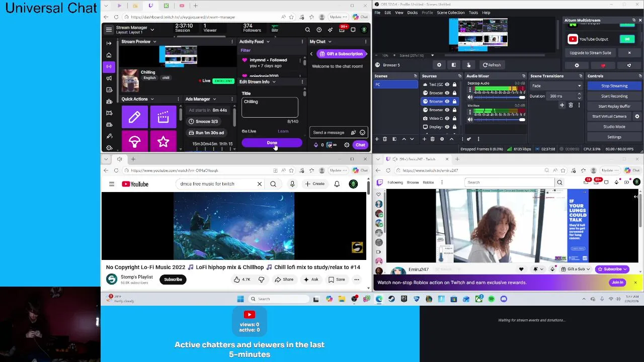Open YouTube notifications bell
Viewport: 644px width, 362px height.
[x=337, y=184]
